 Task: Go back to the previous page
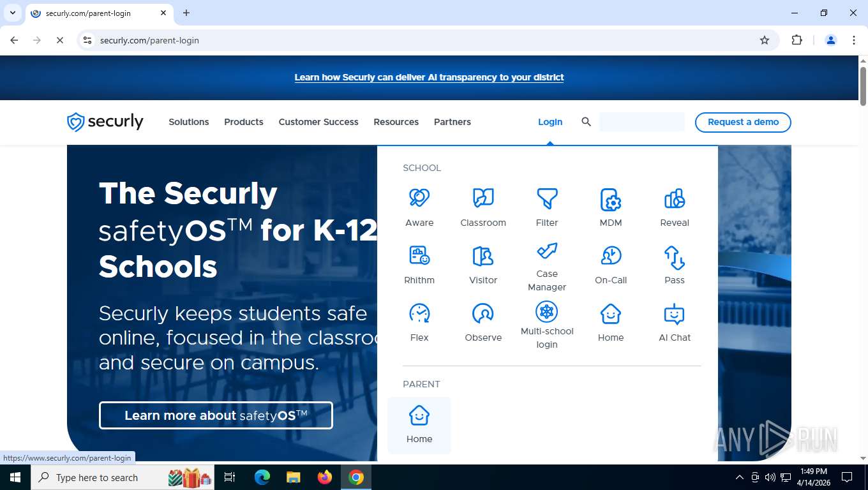(14, 40)
